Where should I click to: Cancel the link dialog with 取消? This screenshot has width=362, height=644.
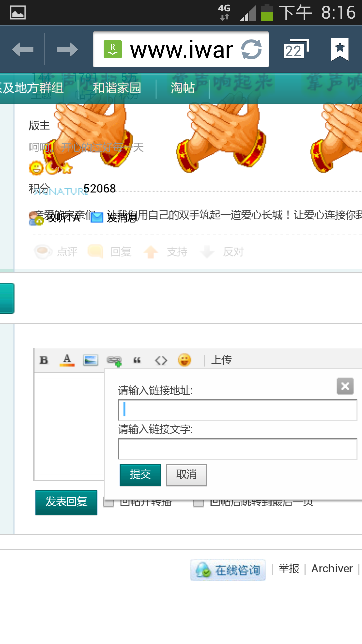(x=186, y=475)
